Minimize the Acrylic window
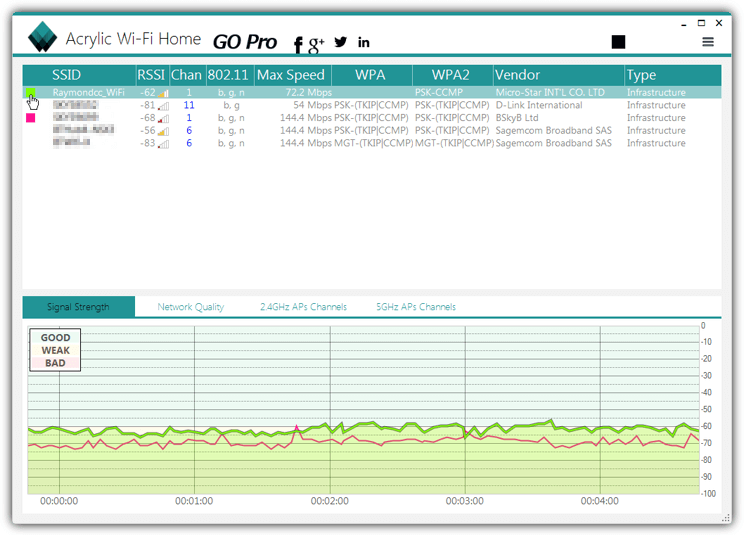The height and width of the screenshot is (535, 744). point(684,24)
